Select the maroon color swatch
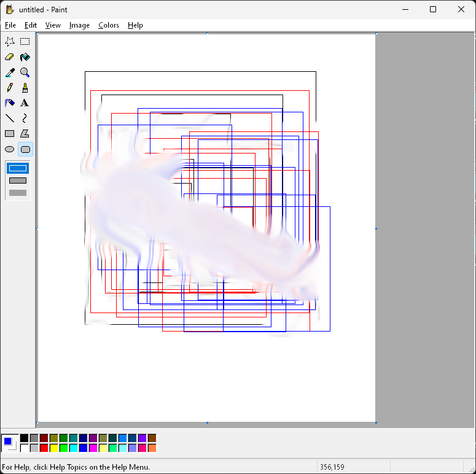Viewport: 476px width, 474px height. click(44, 438)
